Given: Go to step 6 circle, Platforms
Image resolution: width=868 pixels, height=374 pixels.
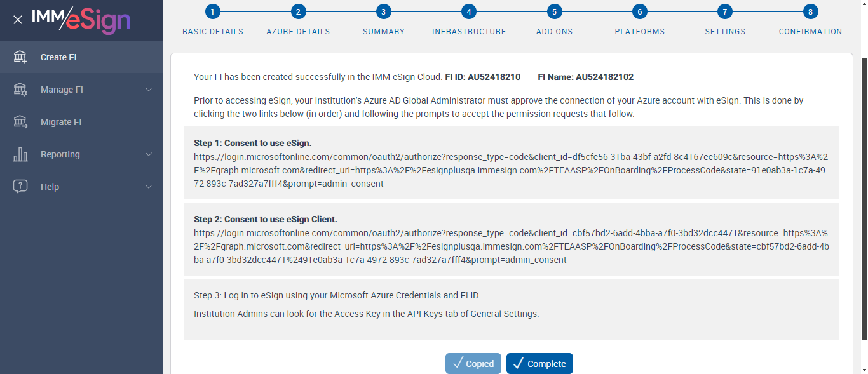Looking at the screenshot, I should [639, 11].
